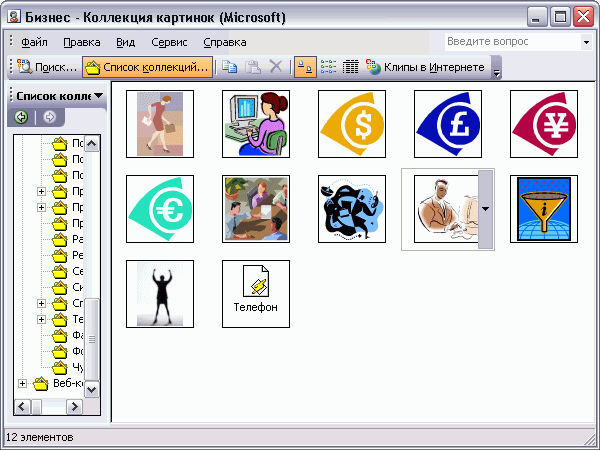Click the tree scroll left arrow
Screen dimensions: 600x450
point(22,406)
